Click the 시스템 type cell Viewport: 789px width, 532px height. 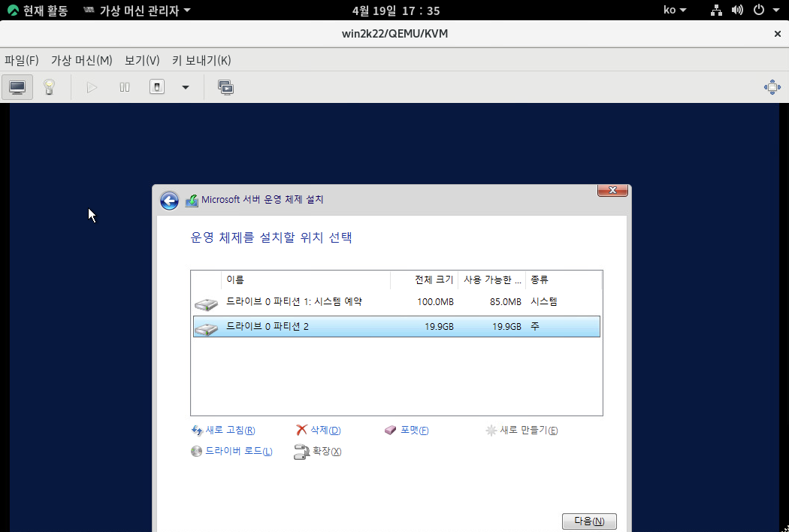[x=543, y=302]
